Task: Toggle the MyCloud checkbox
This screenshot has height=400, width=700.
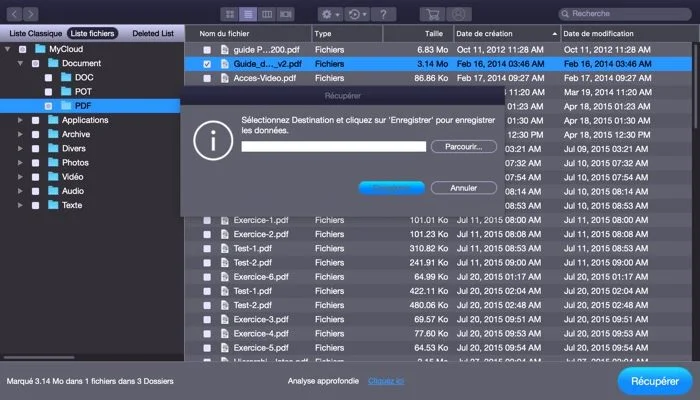Action: click(23, 50)
